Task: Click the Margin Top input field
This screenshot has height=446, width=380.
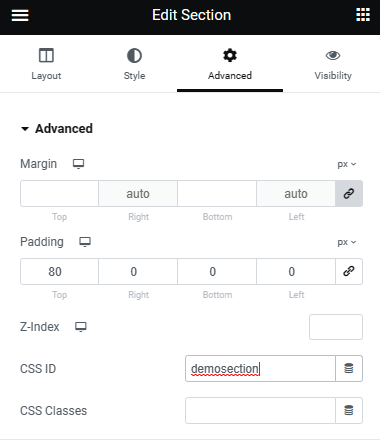Action: coord(59,194)
